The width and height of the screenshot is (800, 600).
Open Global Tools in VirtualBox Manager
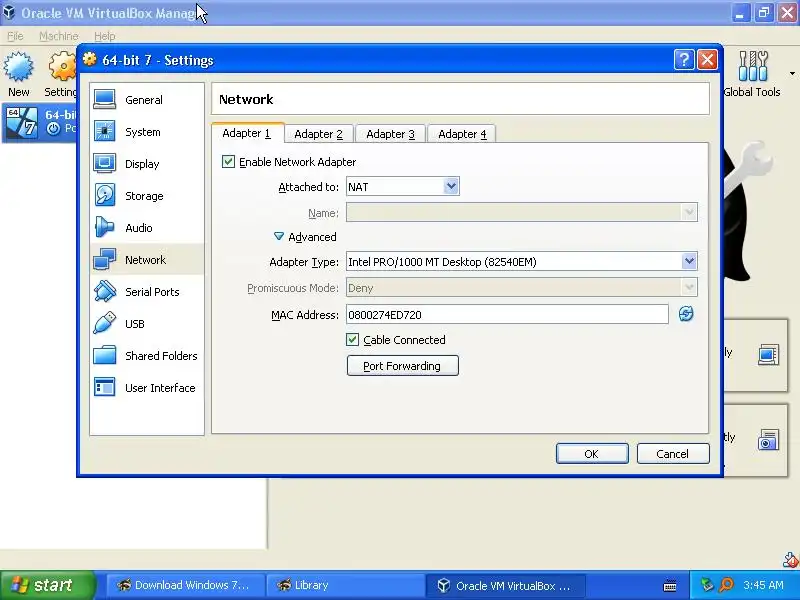pos(753,74)
